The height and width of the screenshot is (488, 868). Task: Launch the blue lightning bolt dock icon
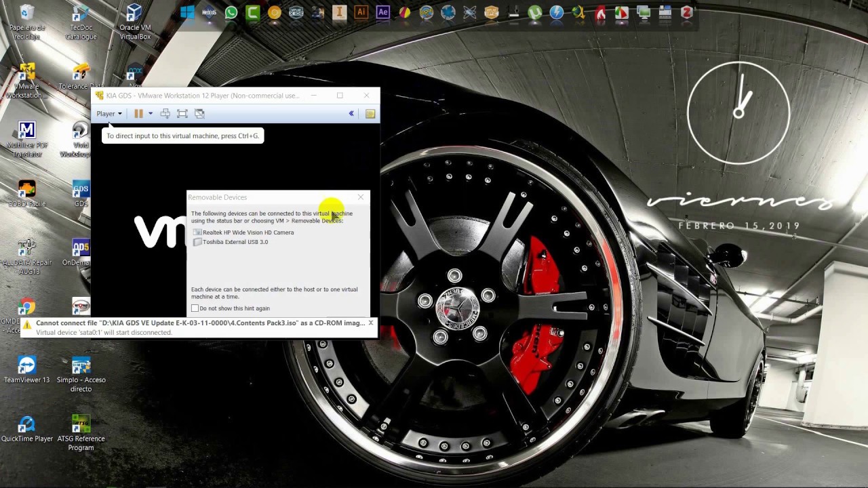coord(557,12)
